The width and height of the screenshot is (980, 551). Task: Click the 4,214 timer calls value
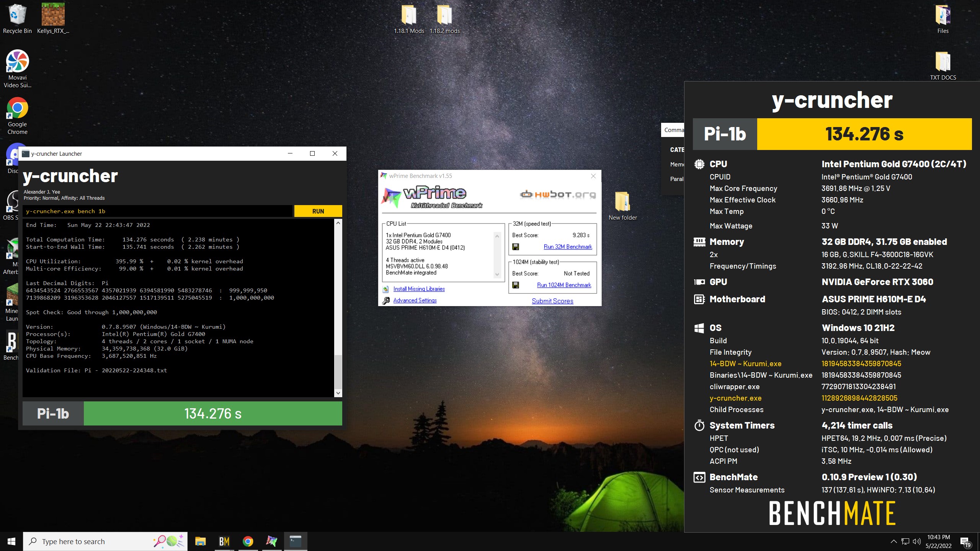coord(857,425)
